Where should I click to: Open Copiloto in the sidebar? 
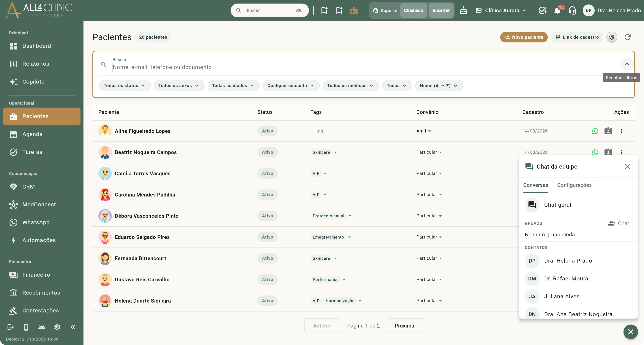point(42,82)
